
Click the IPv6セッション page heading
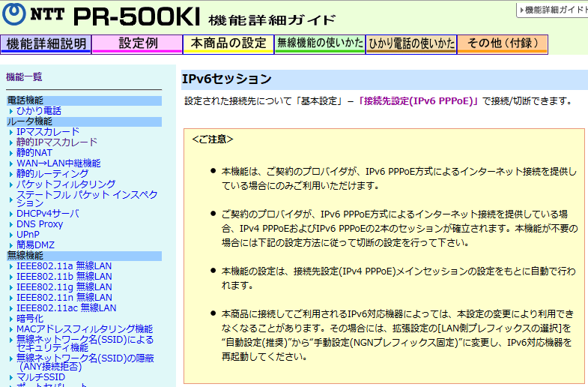(x=227, y=79)
